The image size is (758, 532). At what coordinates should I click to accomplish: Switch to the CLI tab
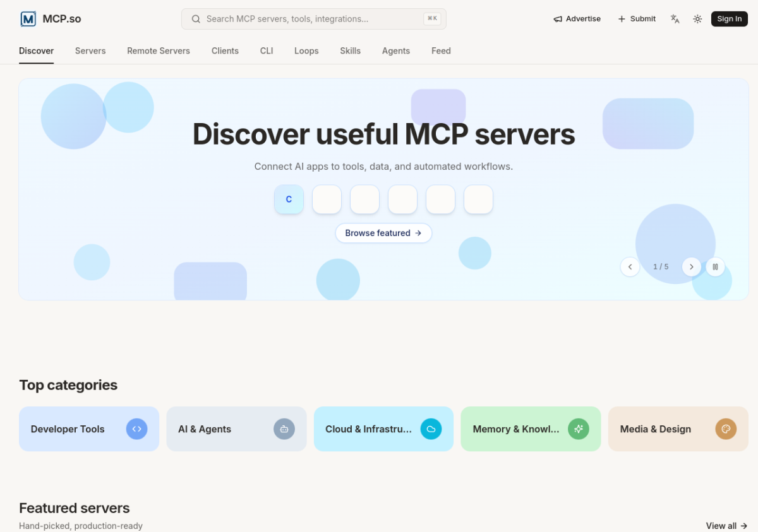[267, 51]
